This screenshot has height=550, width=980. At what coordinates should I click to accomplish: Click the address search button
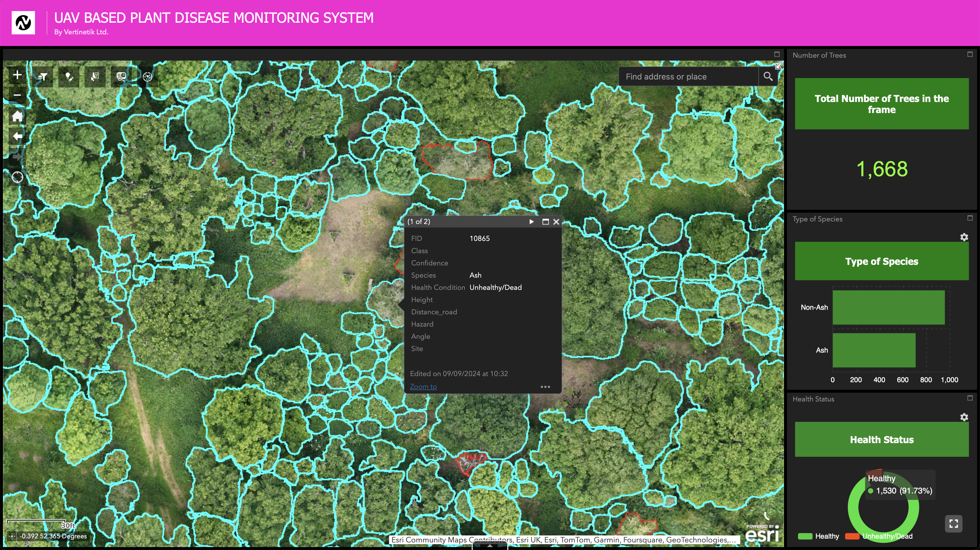tap(768, 77)
